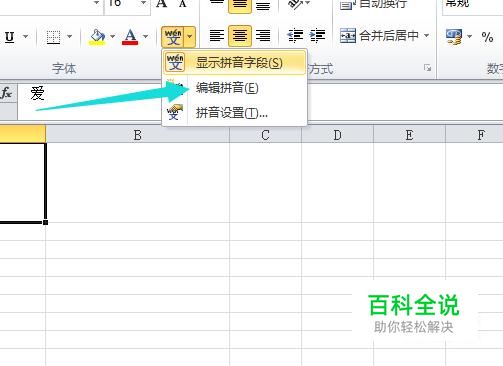This screenshot has width=503, height=366.
Task: Choose 编辑拼音(E) from menu
Action: [234, 88]
